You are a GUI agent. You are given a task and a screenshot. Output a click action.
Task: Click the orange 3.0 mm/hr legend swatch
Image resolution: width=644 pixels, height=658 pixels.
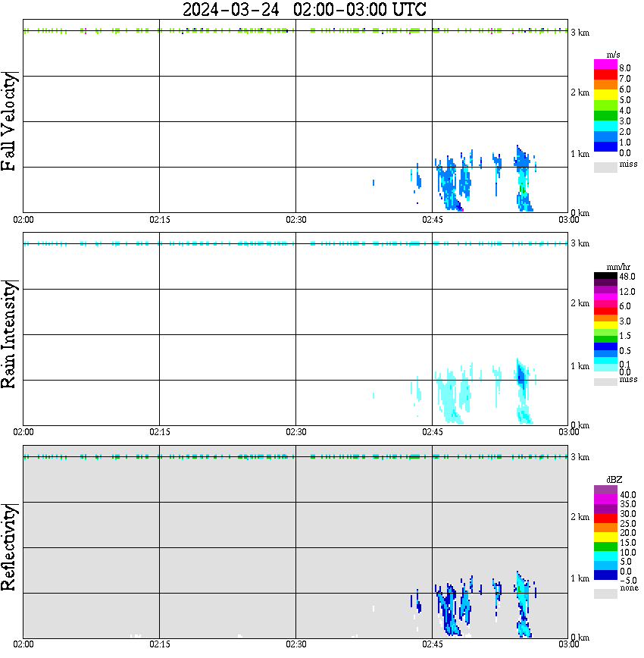point(605,318)
